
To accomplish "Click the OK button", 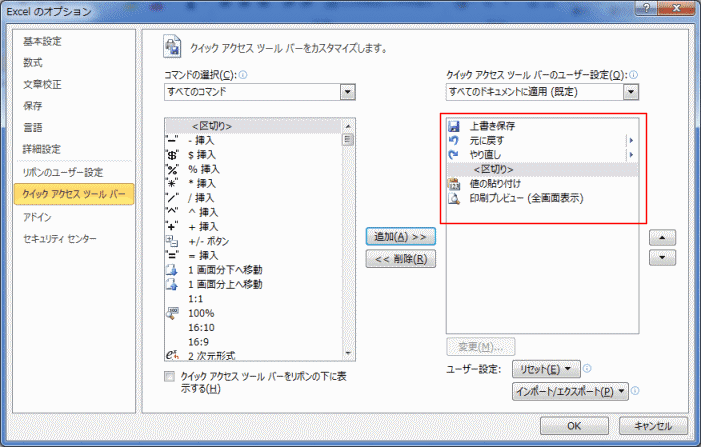I will 574,426.
